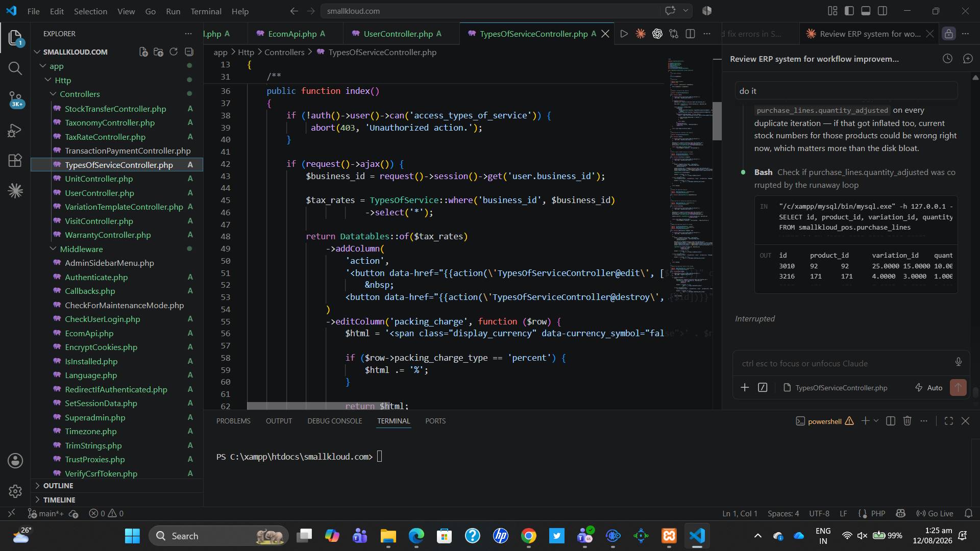Open the Source Control view
Image resolution: width=980 pixels, height=551 pixels.
click(x=15, y=98)
